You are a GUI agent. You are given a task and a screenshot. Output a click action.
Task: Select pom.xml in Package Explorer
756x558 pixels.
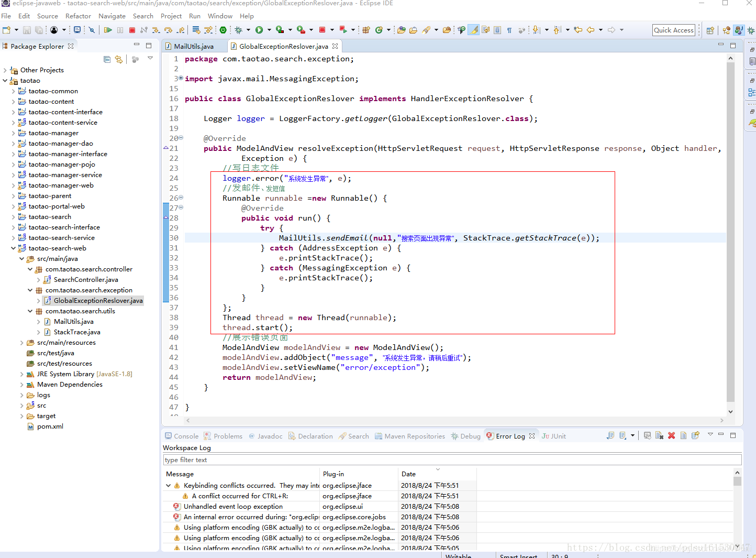coord(50,426)
